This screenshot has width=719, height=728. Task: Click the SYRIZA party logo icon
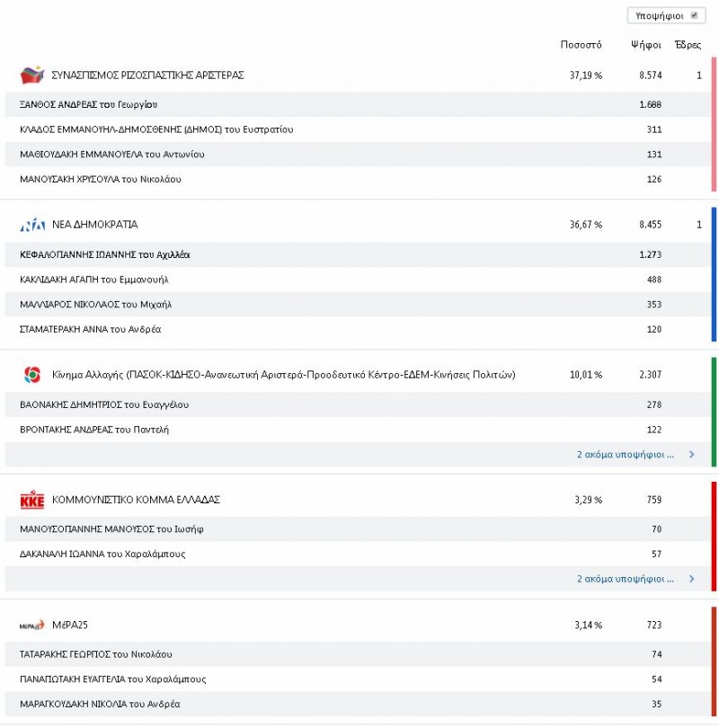31,75
